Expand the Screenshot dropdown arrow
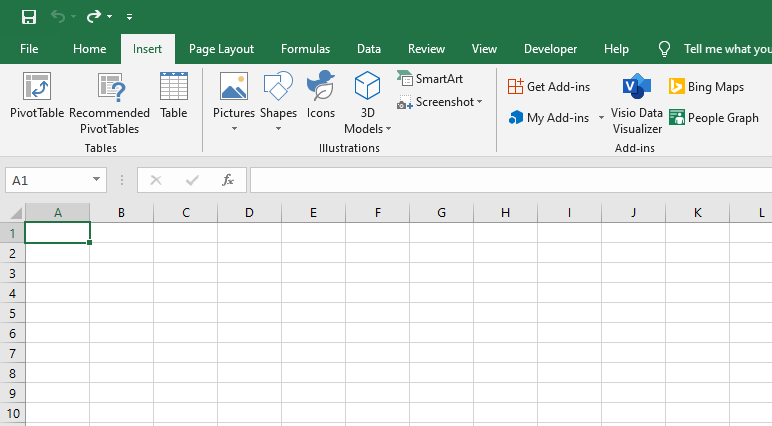This screenshot has width=772, height=426. [479, 102]
